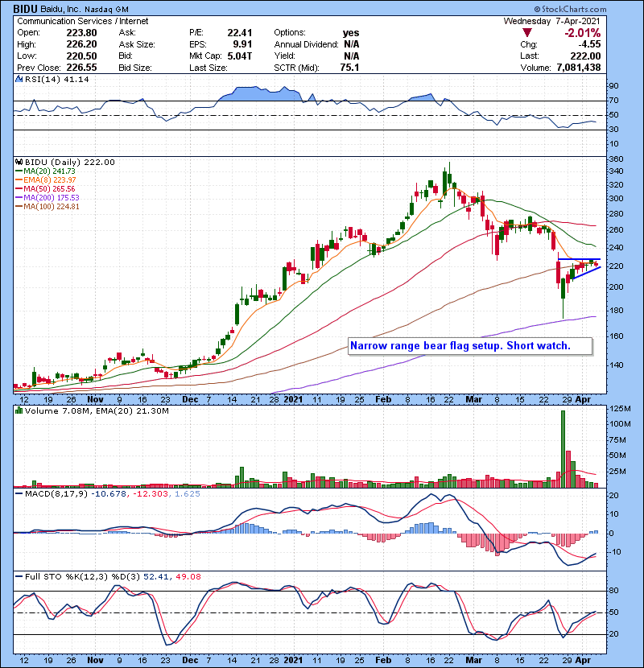The image size is (644, 668).
Task: Click the MACD histogram value 1.625
Action: pos(188,494)
